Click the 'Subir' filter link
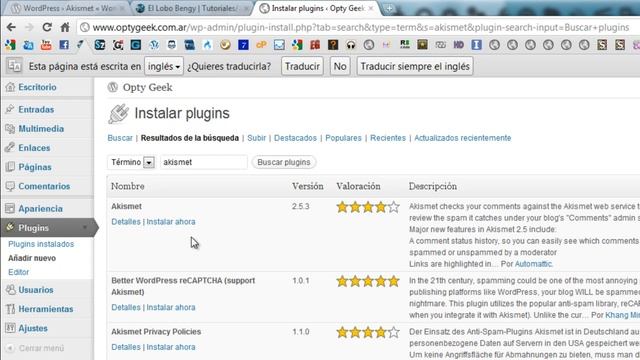 pos(256,138)
